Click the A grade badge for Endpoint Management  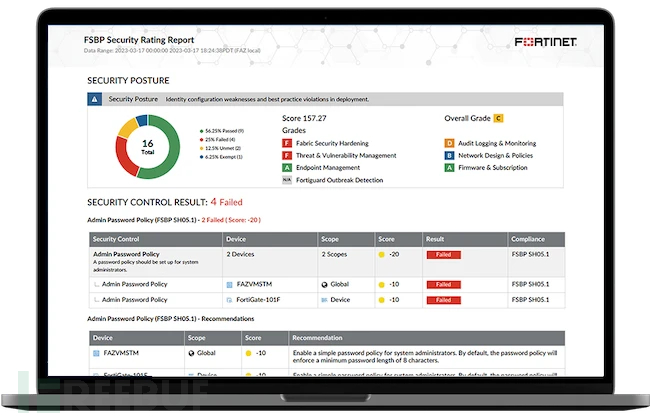point(287,168)
